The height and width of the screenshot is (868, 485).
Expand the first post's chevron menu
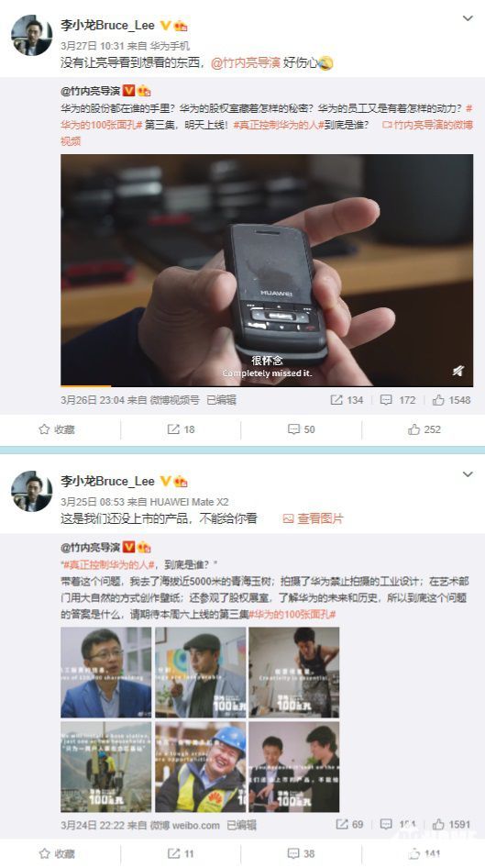[468, 18]
